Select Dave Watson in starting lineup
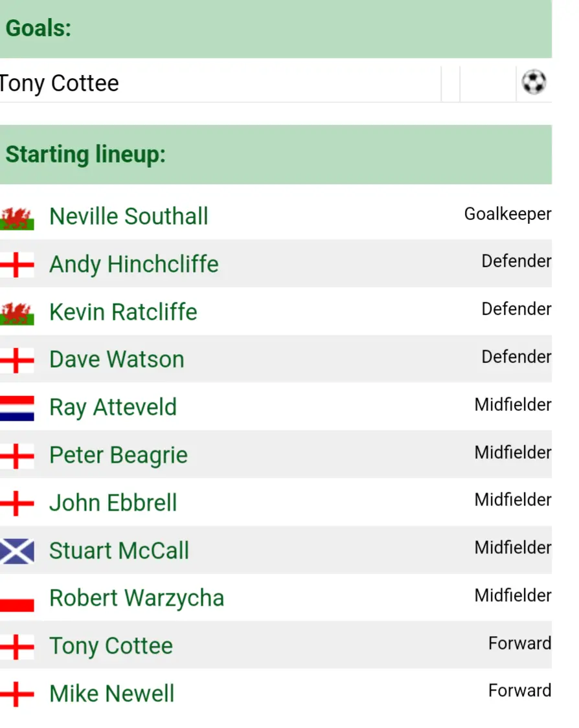 coord(117,360)
